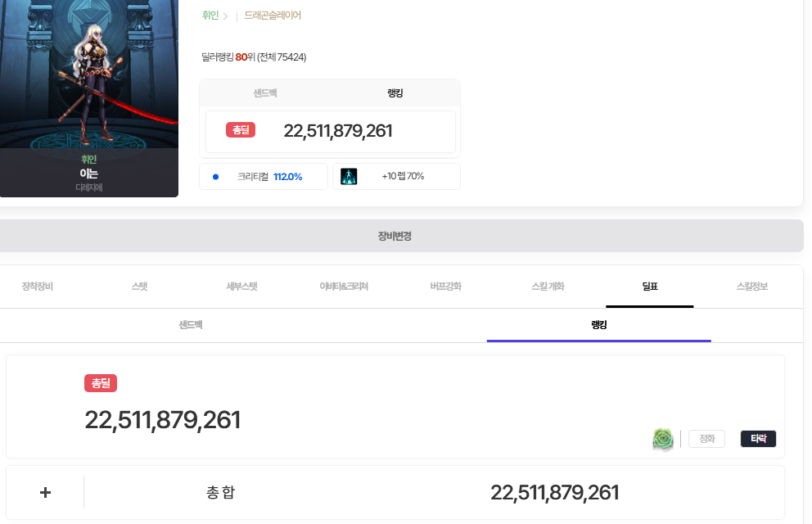812x524 pixels.
Task: Click the skill icon beside +10 렙 70%
Action: [x=349, y=176]
